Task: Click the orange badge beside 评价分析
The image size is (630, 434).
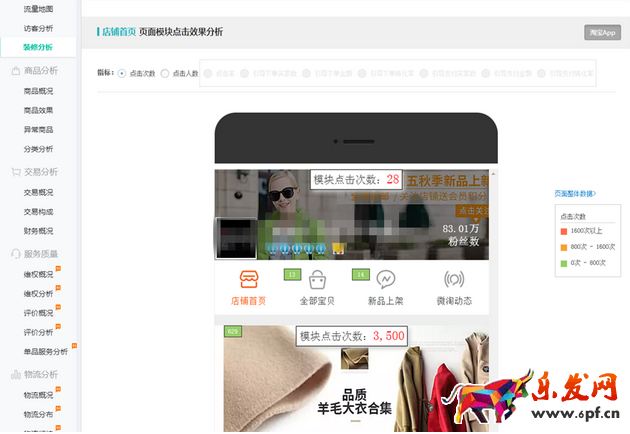Action: click(58, 326)
